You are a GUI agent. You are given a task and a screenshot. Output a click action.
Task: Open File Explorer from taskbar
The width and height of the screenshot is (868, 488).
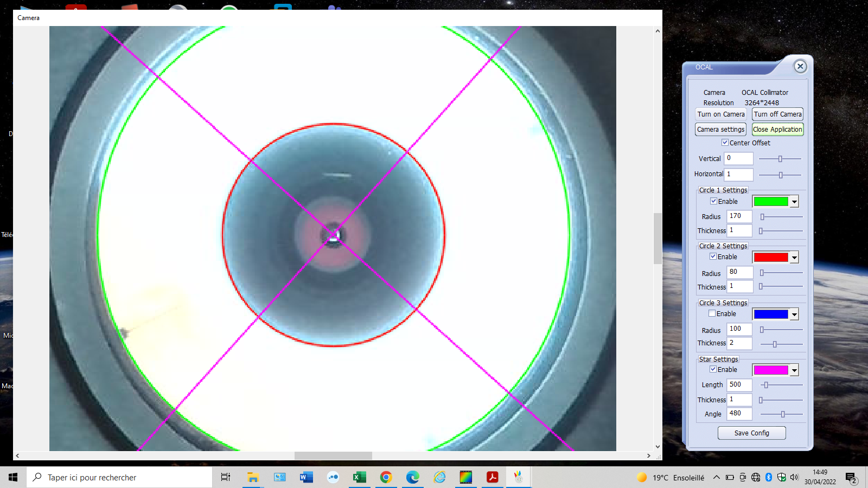tap(253, 477)
